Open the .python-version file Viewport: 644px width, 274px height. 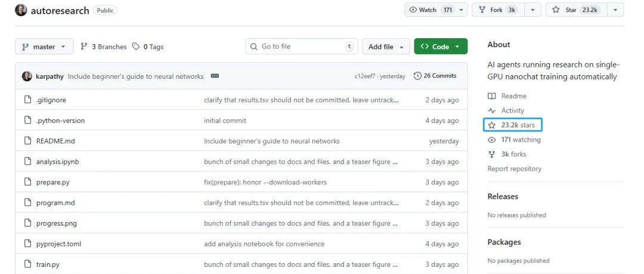[x=60, y=121]
